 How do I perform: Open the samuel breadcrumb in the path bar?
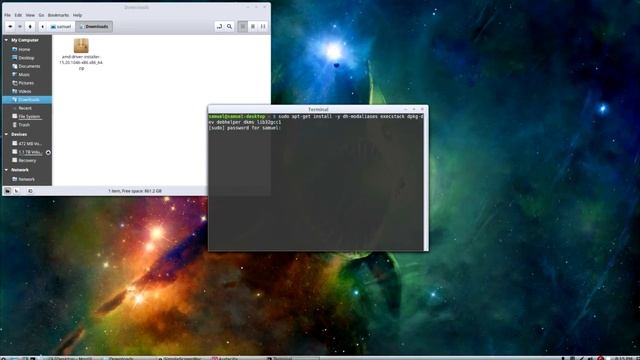61,27
